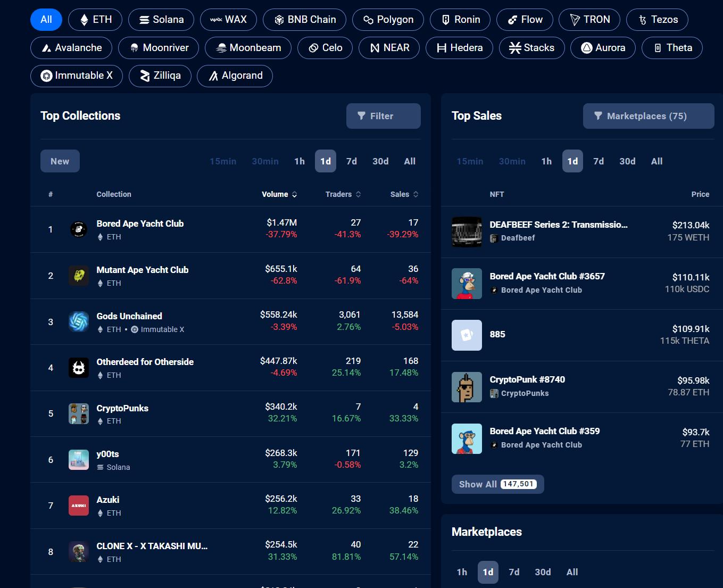Screen dimensions: 723x588
Task: Set Top Sales timeframe to 30d
Action: [x=627, y=161]
